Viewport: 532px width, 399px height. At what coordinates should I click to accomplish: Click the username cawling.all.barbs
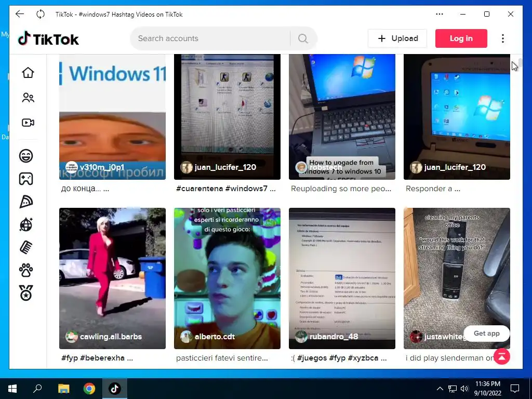point(111,337)
